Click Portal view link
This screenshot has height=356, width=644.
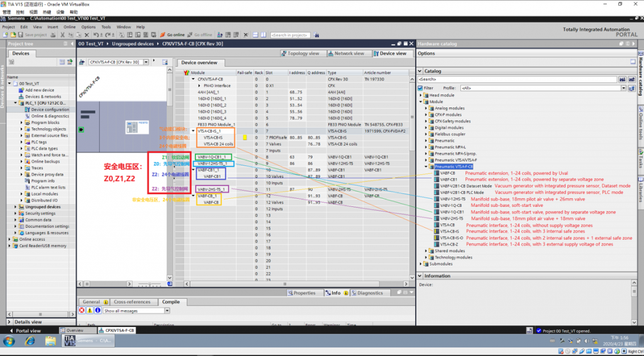click(x=25, y=331)
